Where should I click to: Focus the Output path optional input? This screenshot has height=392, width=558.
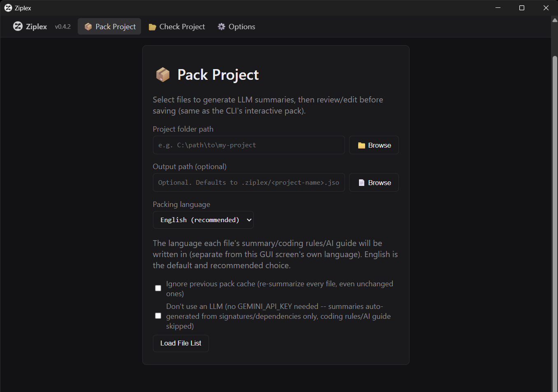click(249, 183)
